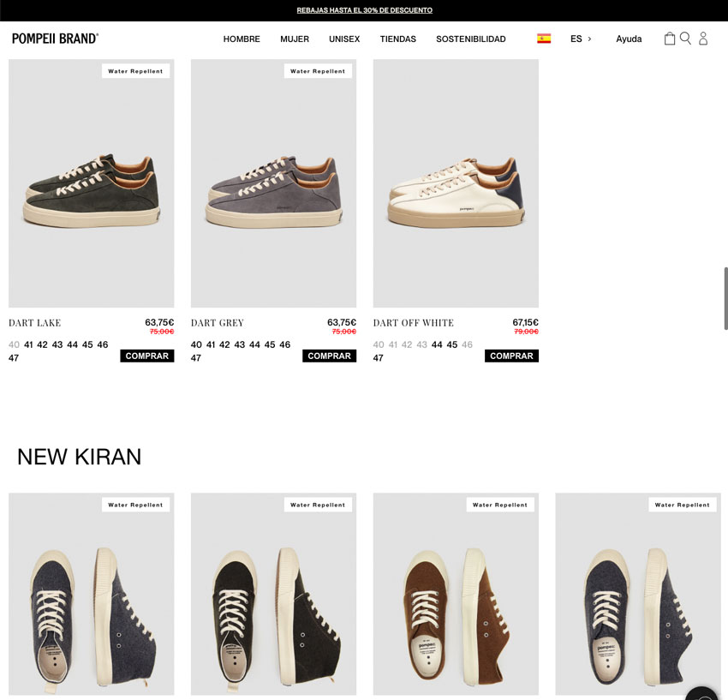Expand the ES language selector
Screen dimensions: 728x700
[581, 39]
